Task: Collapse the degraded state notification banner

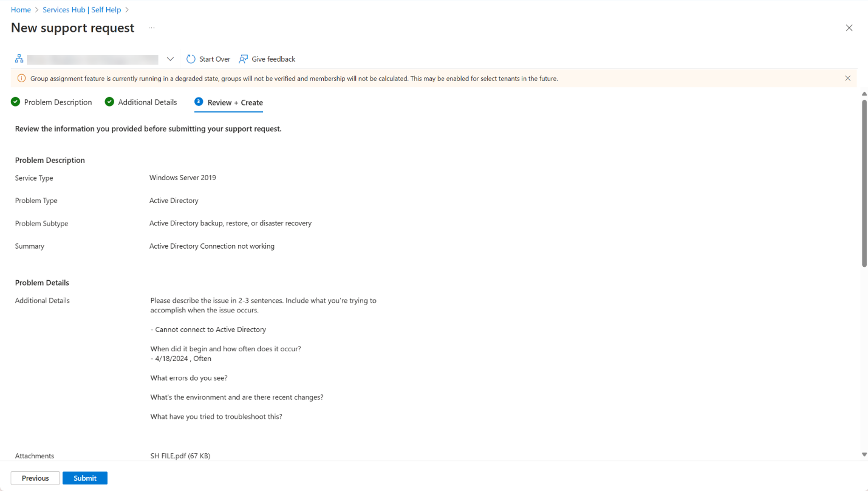Action: [x=847, y=78]
